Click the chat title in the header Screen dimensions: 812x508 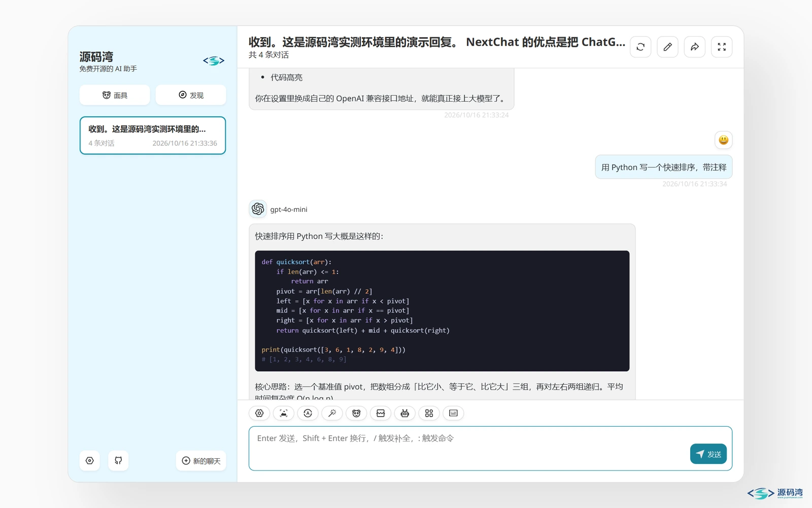[437, 42]
